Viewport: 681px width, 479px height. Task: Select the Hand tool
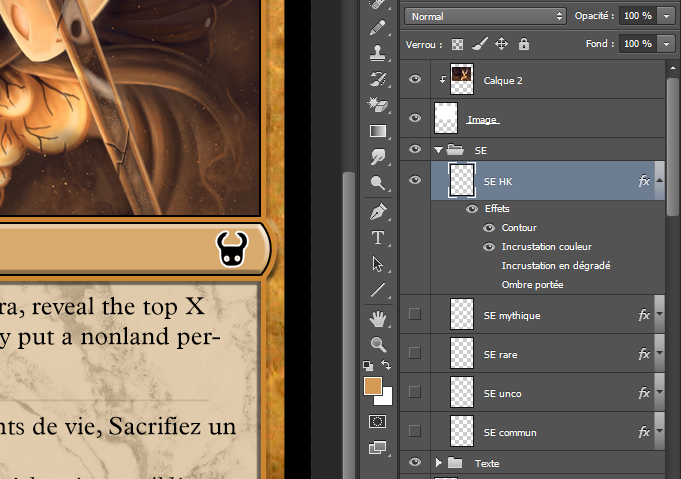click(378, 318)
